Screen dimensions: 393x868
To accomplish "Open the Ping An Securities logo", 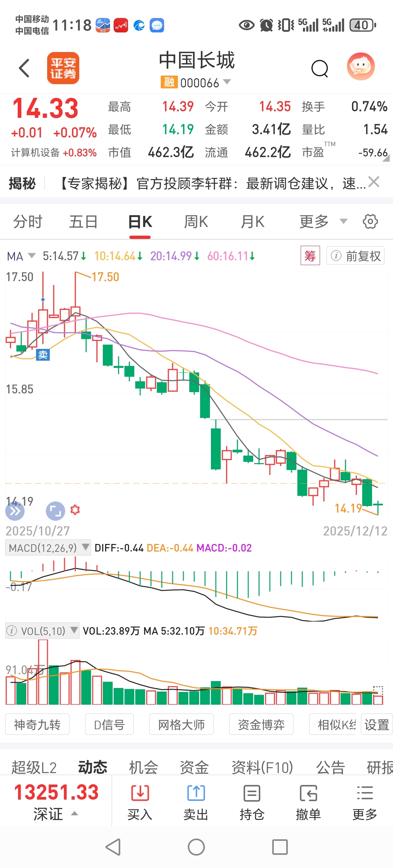I will (63, 68).
